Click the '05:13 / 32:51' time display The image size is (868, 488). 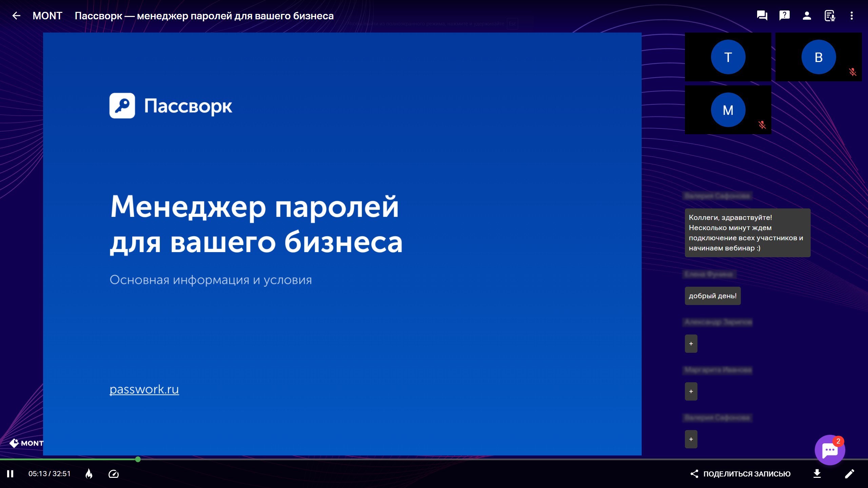50,474
